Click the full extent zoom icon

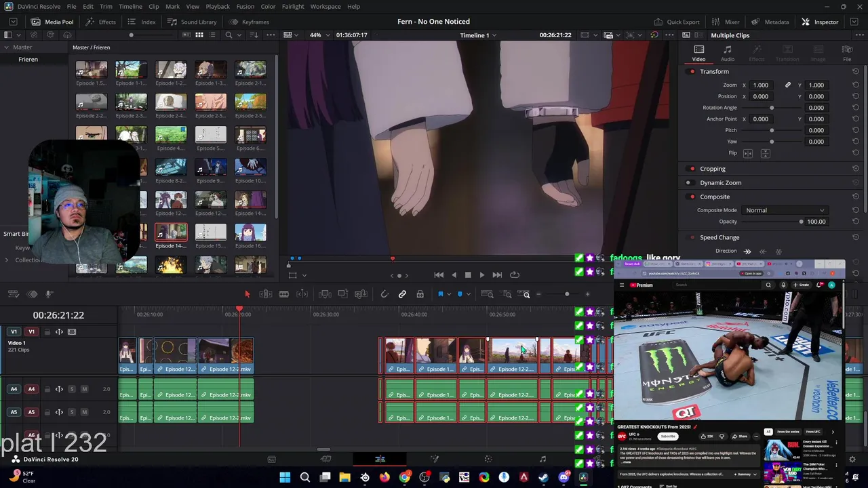click(487, 294)
